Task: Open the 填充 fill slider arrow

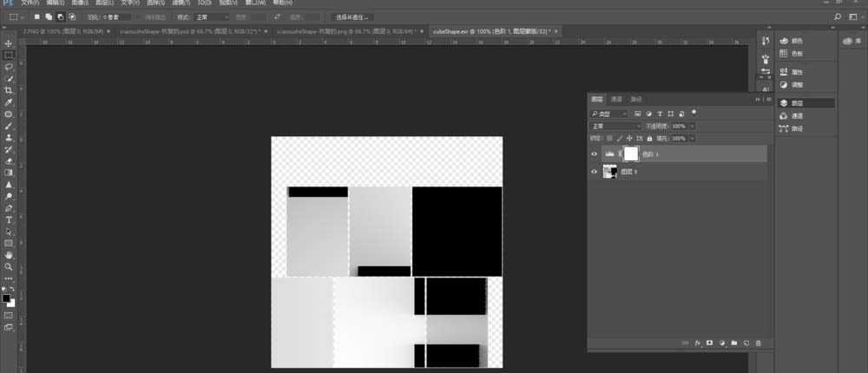Action: click(692, 138)
